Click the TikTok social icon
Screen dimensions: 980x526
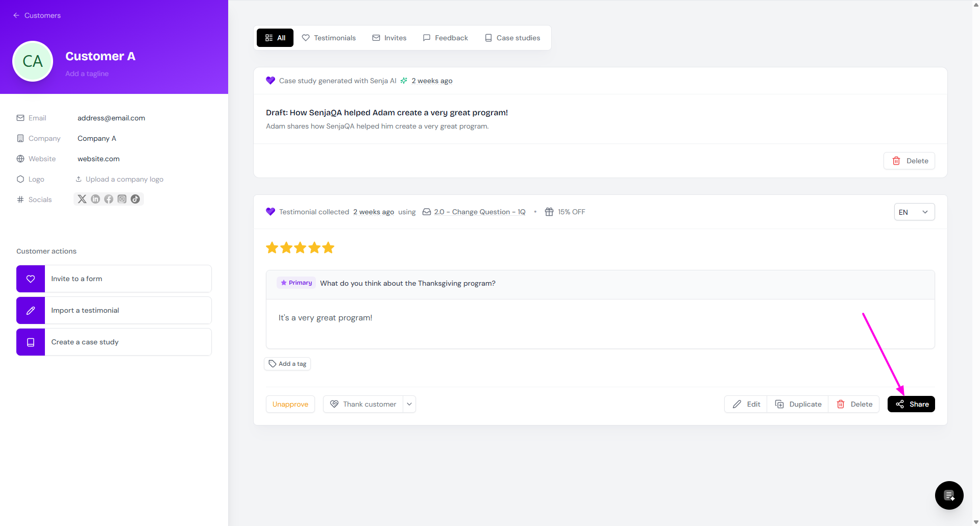(135, 199)
